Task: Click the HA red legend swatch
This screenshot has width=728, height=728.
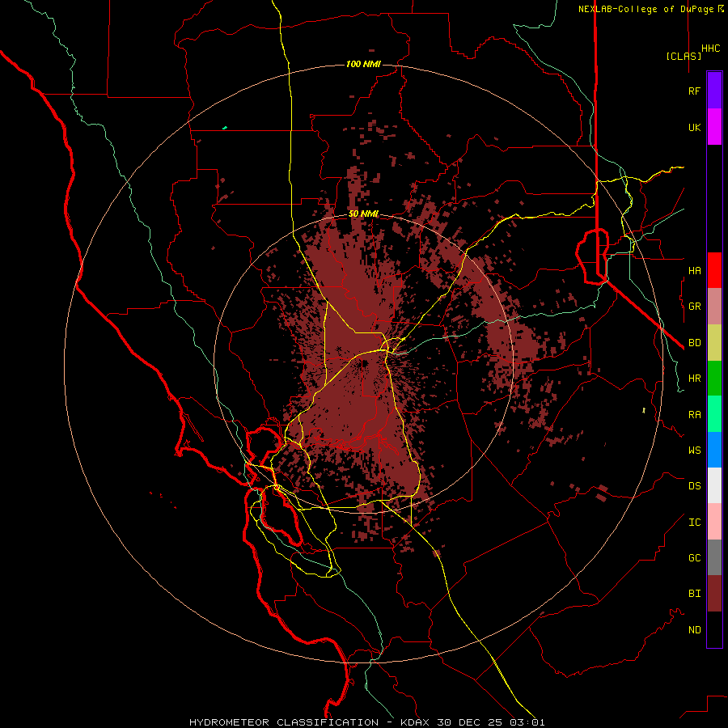Action: 714,270
